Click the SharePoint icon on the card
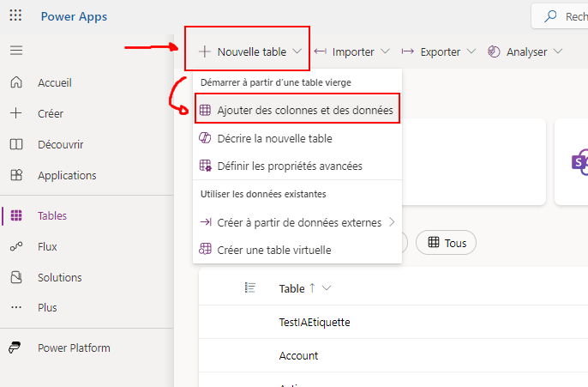This screenshot has height=387, width=588. [x=579, y=162]
